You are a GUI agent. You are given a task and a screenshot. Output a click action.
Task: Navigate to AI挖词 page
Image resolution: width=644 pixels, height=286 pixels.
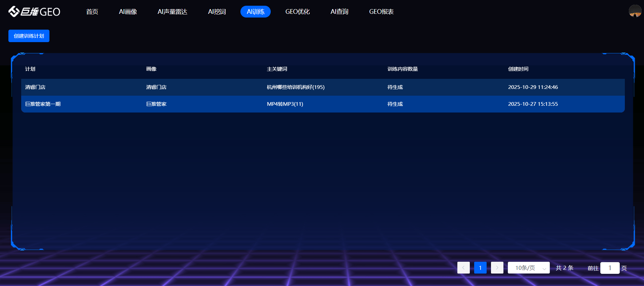[217, 12]
